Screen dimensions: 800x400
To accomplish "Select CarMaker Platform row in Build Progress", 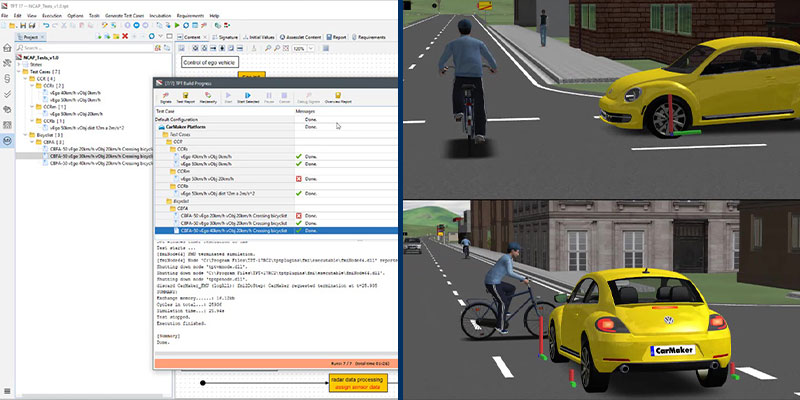I will point(276,127).
